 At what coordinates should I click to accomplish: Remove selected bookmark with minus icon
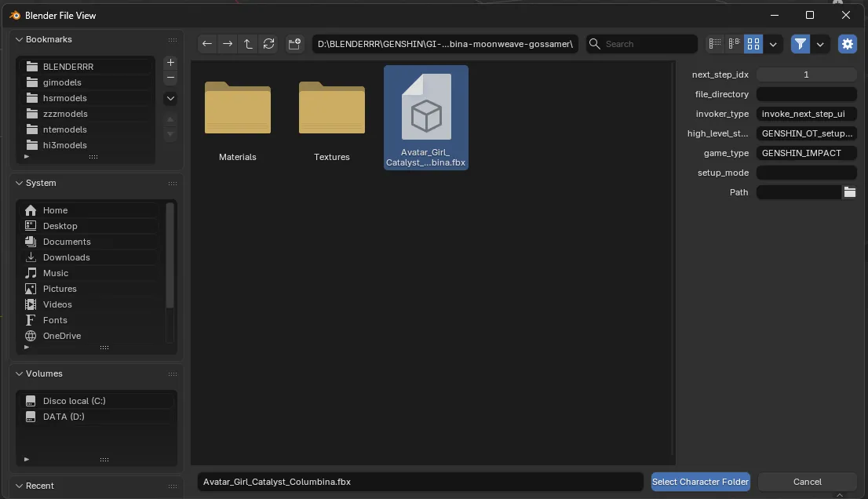click(170, 78)
